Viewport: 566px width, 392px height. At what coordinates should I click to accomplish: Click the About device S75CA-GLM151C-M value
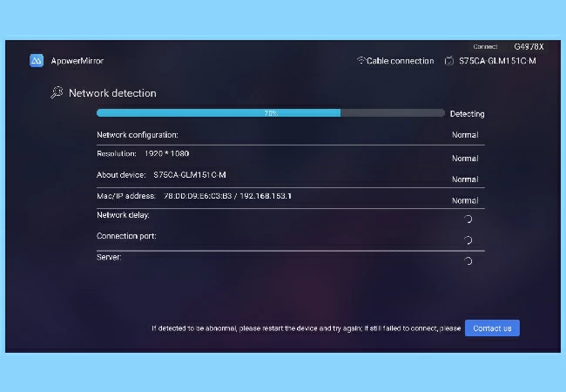(x=190, y=175)
